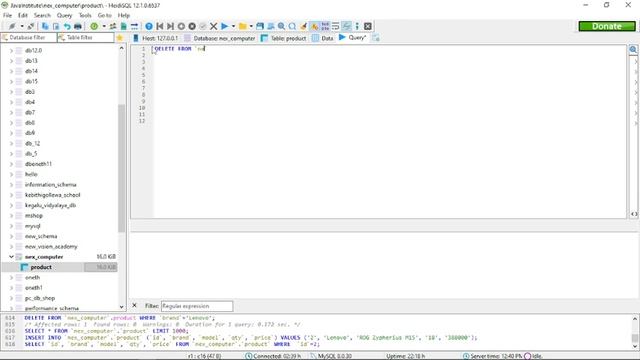Run the query with blue play icon

(224, 26)
